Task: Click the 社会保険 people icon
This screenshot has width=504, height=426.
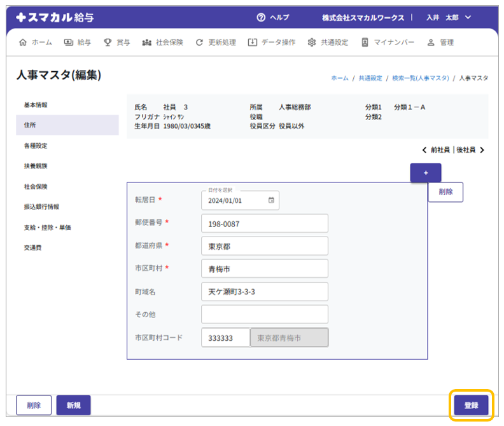Action: pos(146,43)
